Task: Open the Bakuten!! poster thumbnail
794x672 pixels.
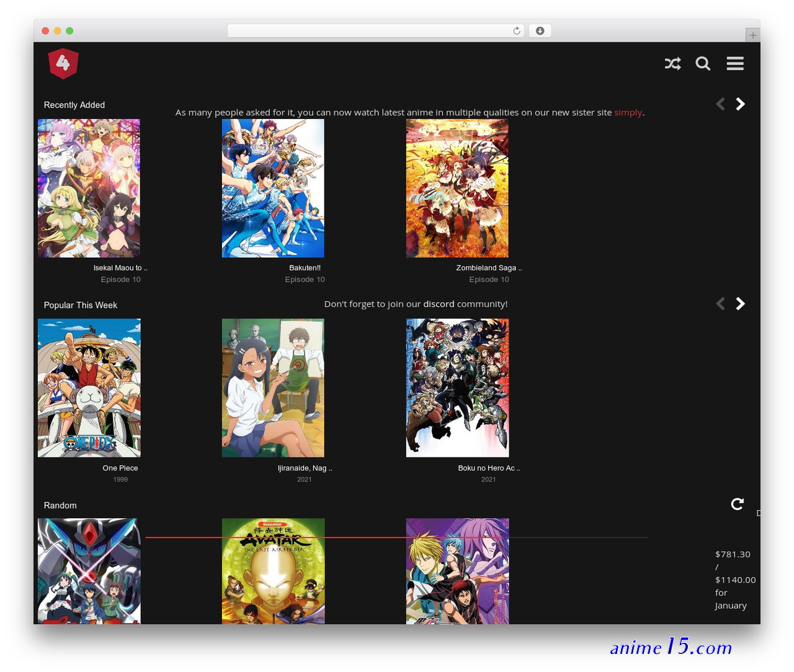Action: point(273,188)
